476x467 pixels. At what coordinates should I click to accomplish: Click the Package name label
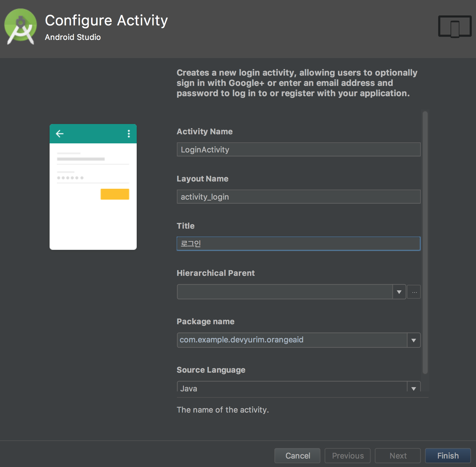(206, 322)
